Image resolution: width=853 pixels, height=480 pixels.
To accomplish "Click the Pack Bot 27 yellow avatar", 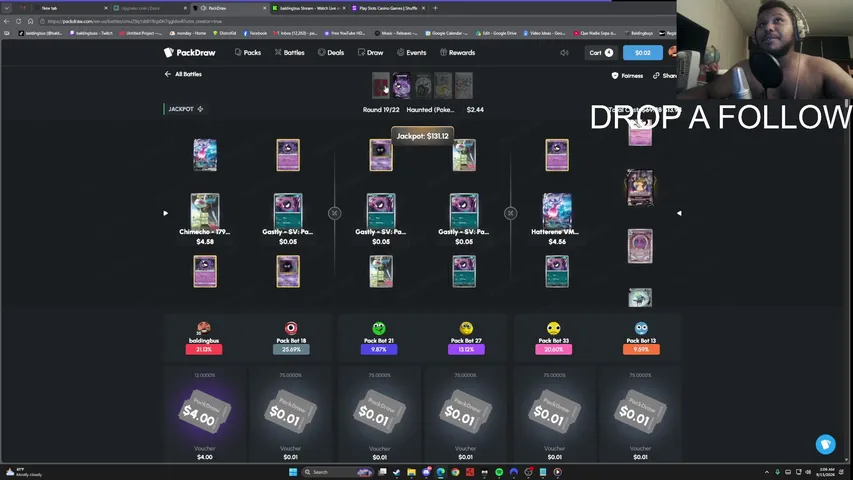I will [466, 328].
